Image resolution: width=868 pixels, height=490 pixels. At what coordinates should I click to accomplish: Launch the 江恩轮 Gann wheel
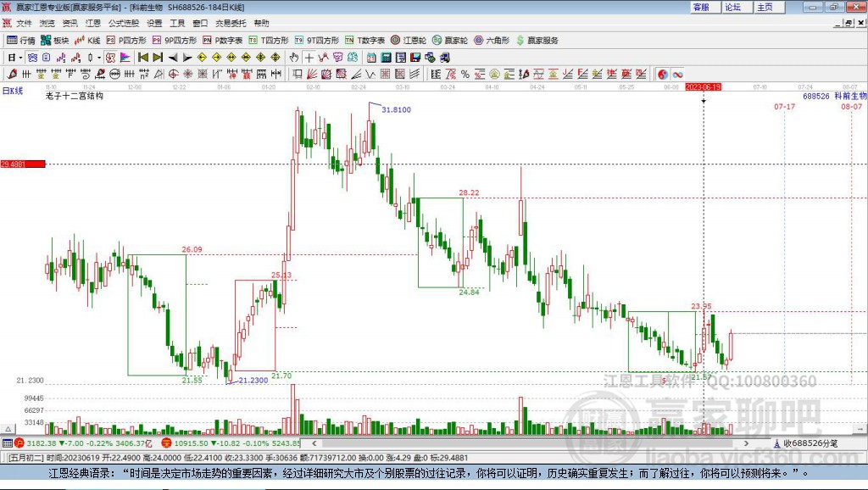tap(409, 41)
